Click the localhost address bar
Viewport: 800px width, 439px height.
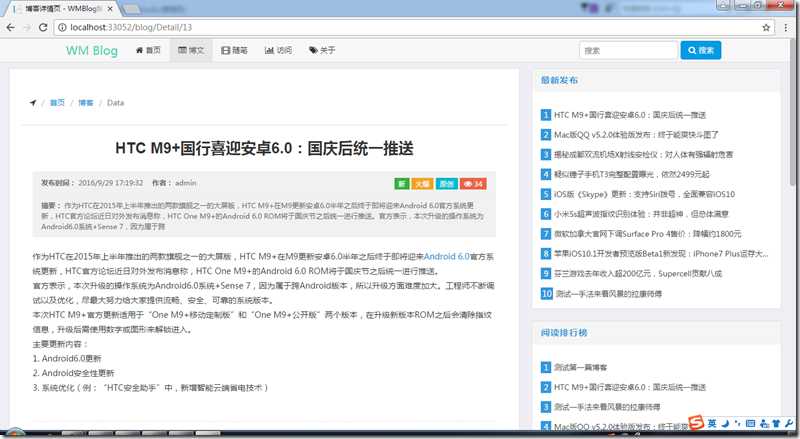413,28
